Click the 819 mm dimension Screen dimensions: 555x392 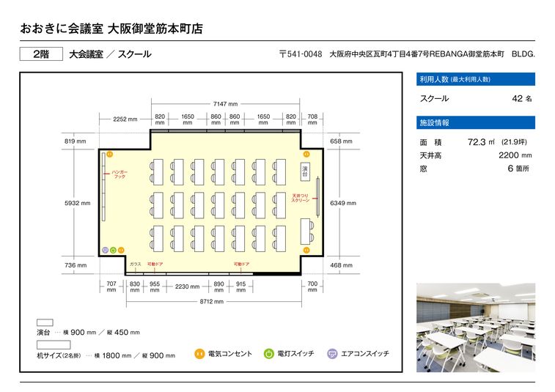tap(75, 141)
